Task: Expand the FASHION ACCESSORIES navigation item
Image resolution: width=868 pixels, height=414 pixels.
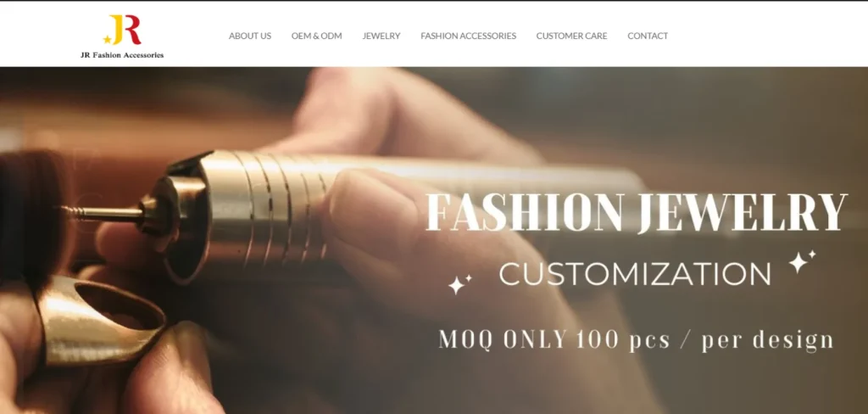Action: tap(468, 36)
